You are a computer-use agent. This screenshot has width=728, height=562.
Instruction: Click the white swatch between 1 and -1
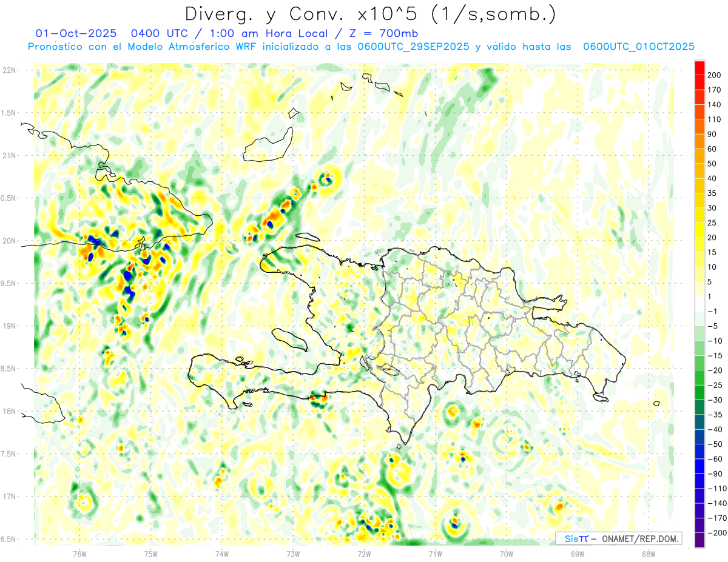699,304
